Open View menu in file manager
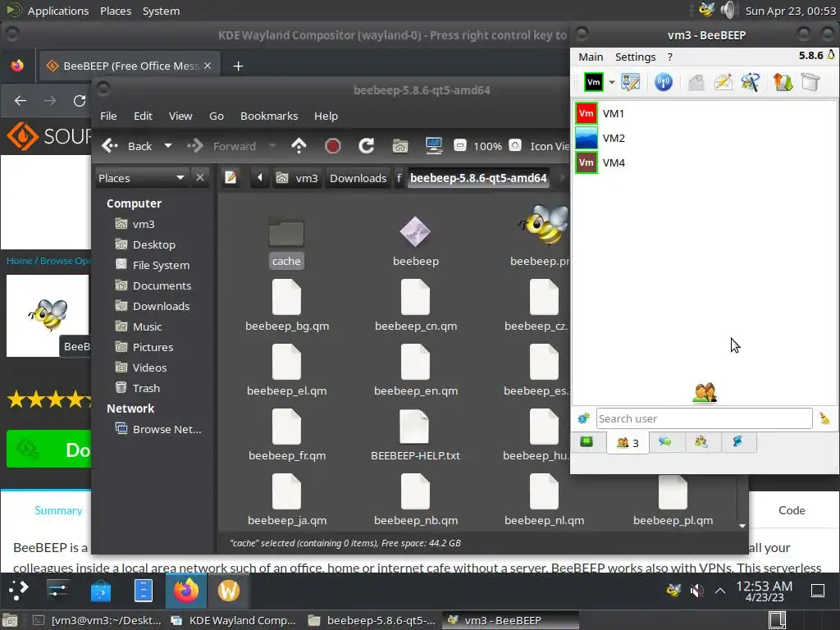The image size is (840, 630). click(180, 116)
